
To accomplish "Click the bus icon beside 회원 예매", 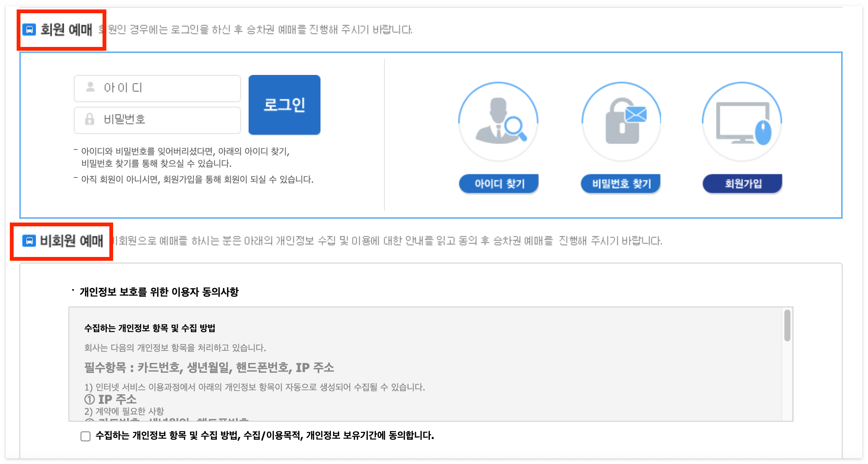I will [29, 30].
